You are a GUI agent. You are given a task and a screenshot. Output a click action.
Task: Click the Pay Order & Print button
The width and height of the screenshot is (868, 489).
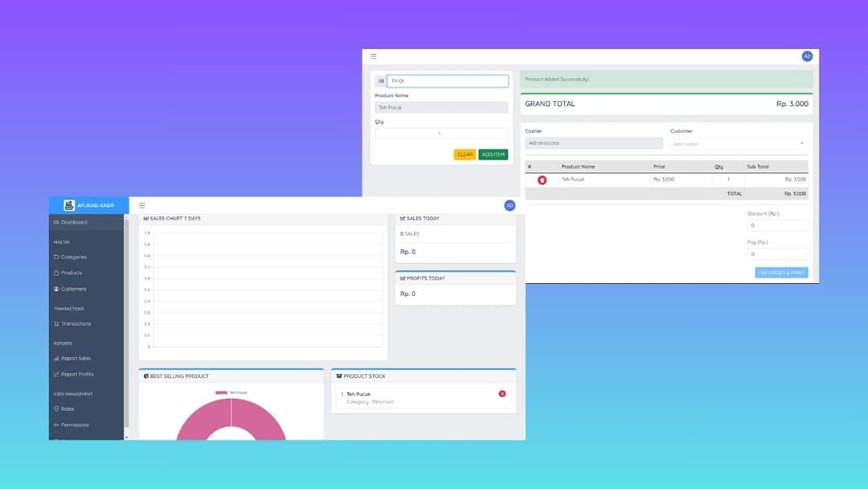(x=782, y=273)
